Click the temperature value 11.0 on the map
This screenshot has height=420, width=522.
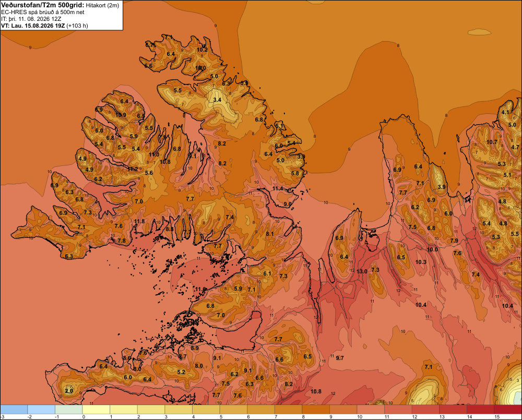[154, 155]
